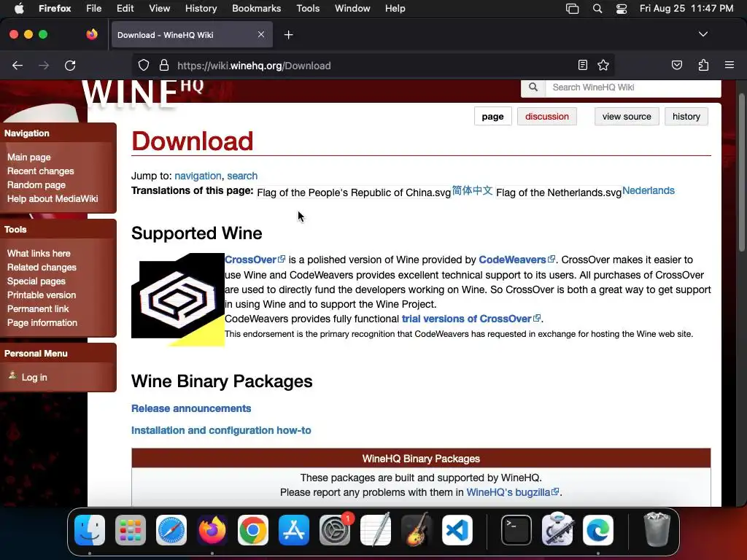Viewport: 747px width, 560px height.
Task: Jump to search link
Action: [242, 176]
